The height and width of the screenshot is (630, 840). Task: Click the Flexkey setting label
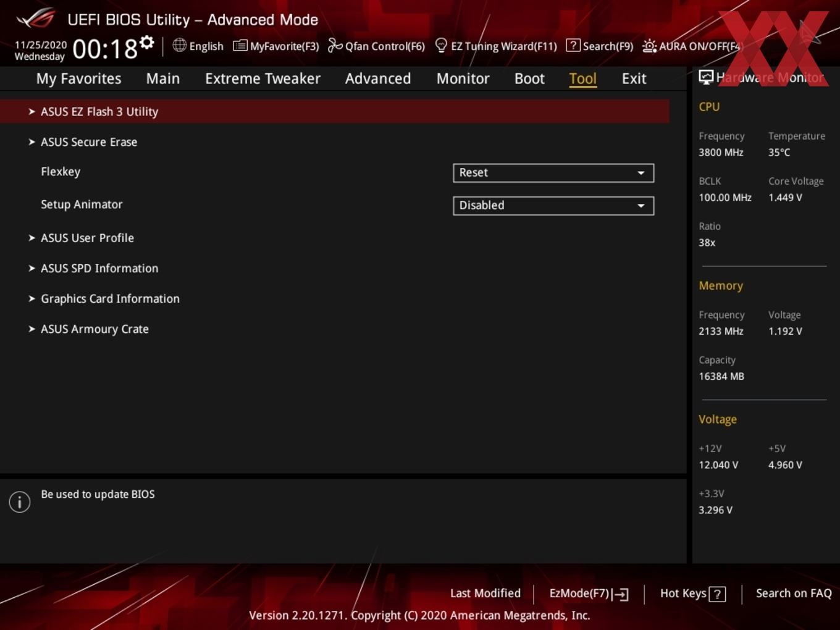[61, 172]
